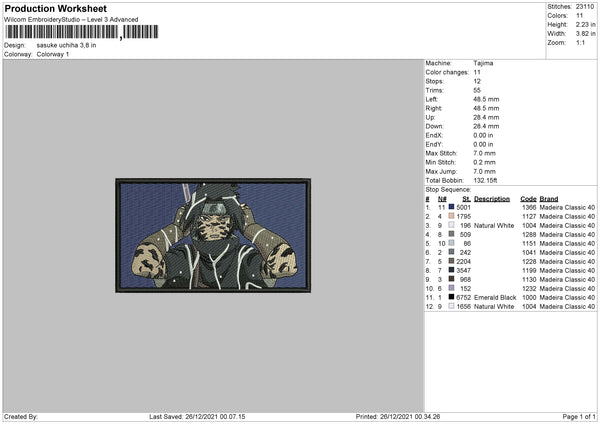The width and height of the screenshot is (600, 424).
Task: Click the 'St.' column header
Action: tap(466, 199)
